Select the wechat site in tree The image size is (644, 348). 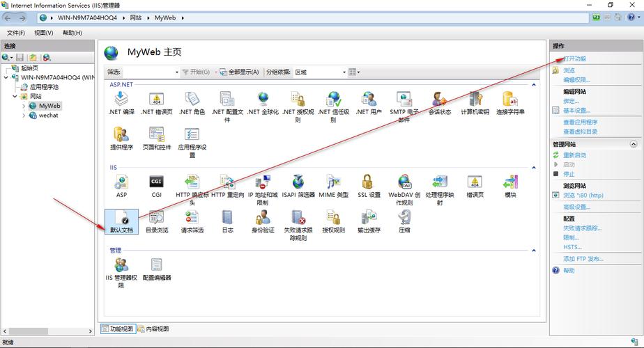click(x=48, y=116)
